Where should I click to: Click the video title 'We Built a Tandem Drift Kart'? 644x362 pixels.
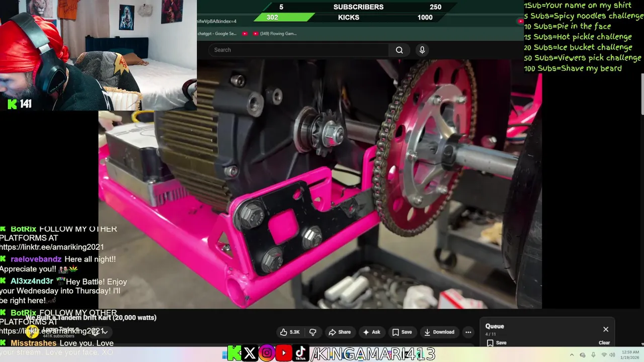(x=91, y=318)
